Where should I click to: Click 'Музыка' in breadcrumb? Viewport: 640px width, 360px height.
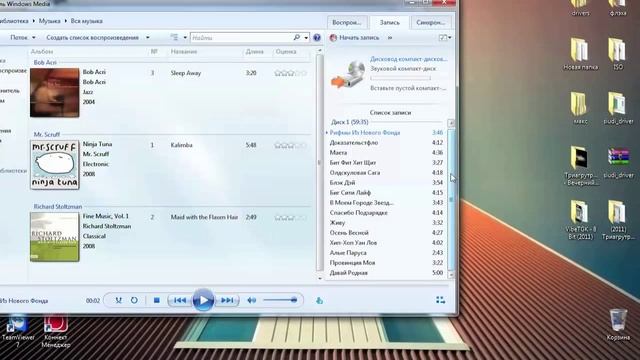pos(49,21)
